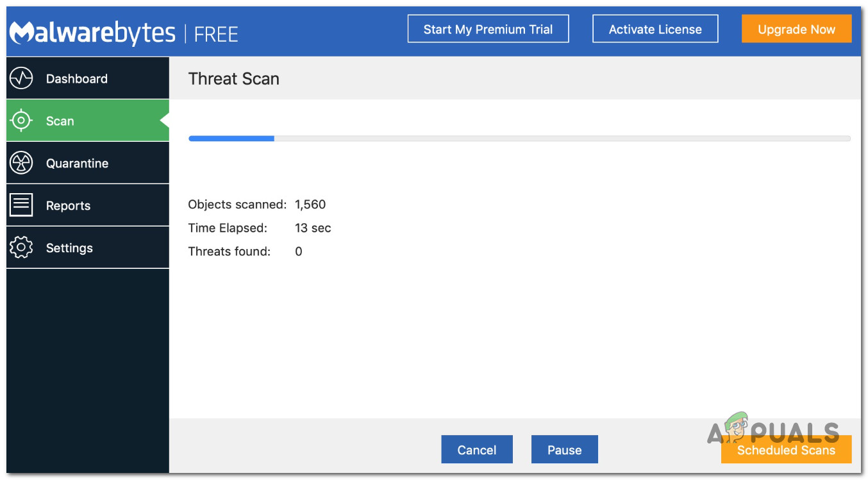Viewport: 868px width, 480px height.
Task: Cancel the running threat scan
Action: [x=477, y=450]
